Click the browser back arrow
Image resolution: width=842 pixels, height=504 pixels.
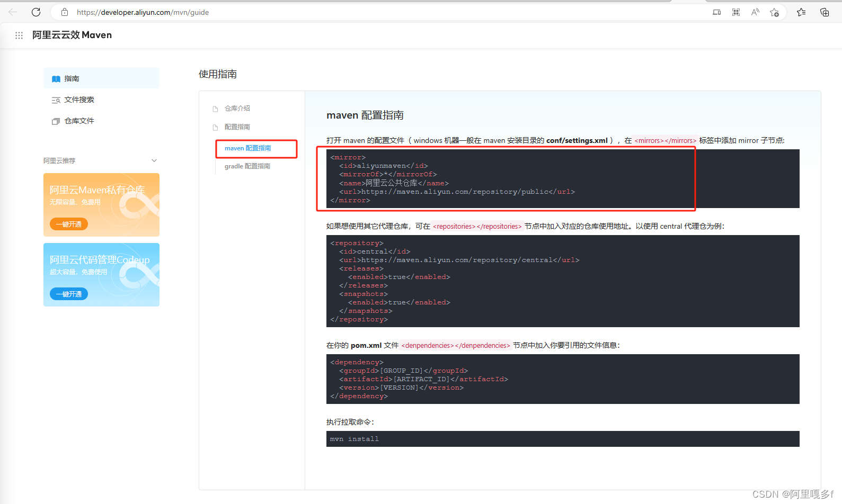(13, 12)
